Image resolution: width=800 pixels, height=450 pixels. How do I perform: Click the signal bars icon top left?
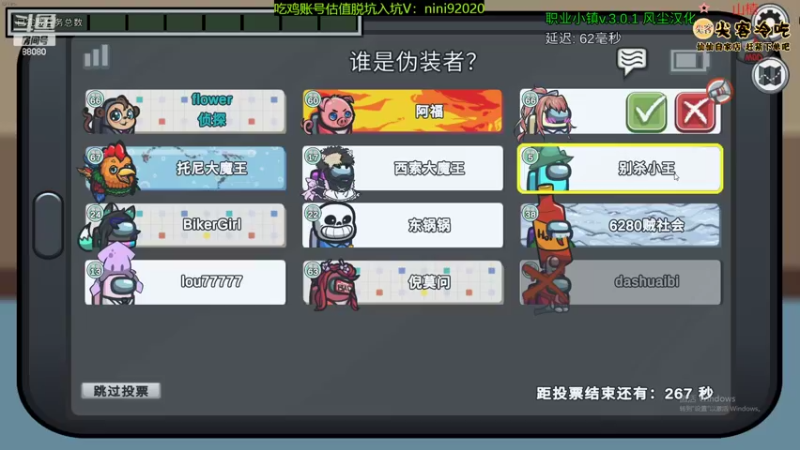(x=96, y=56)
